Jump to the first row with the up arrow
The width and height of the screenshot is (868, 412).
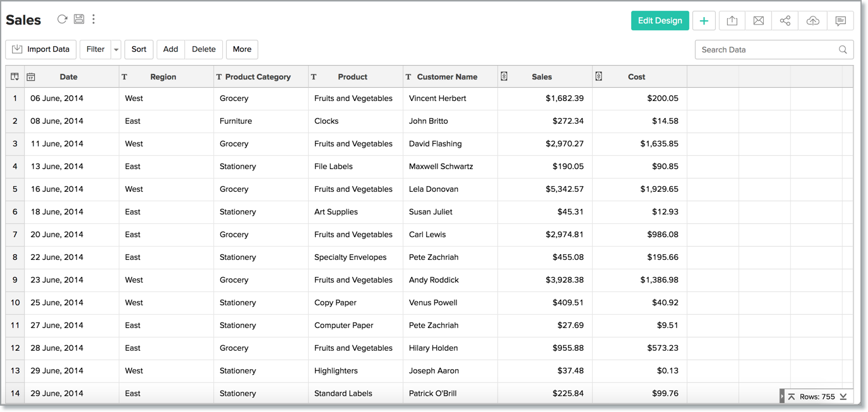[792, 397]
